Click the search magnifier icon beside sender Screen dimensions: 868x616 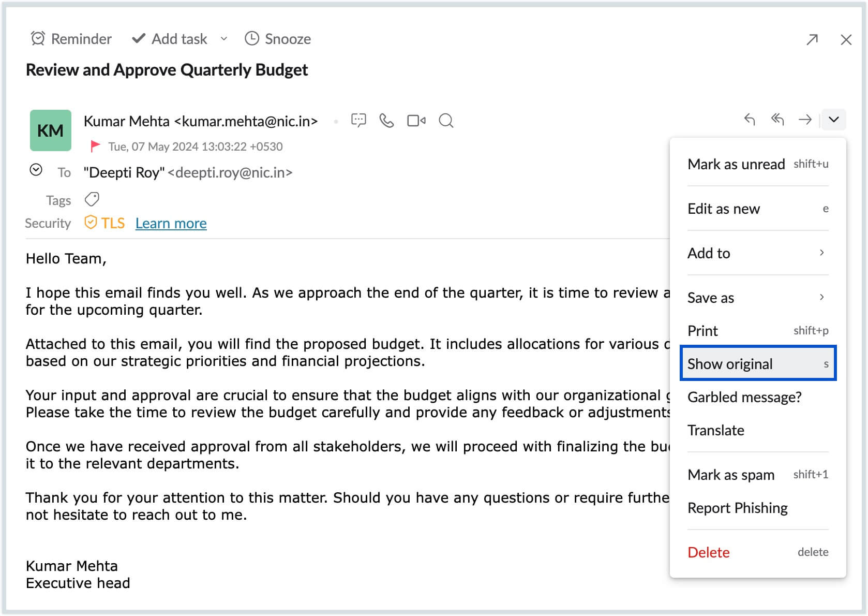[446, 121]
